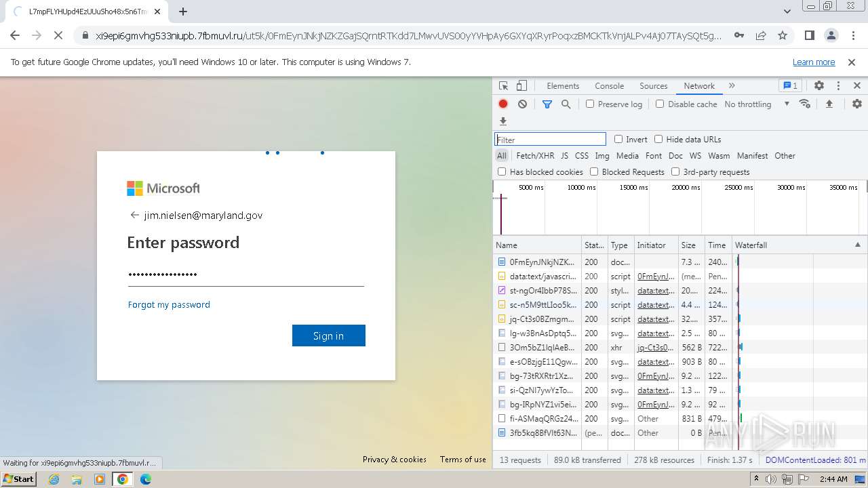The width and height of the screenshot is (868, 488).
Task: Filter requests by JS
Action: coord(564,156)
